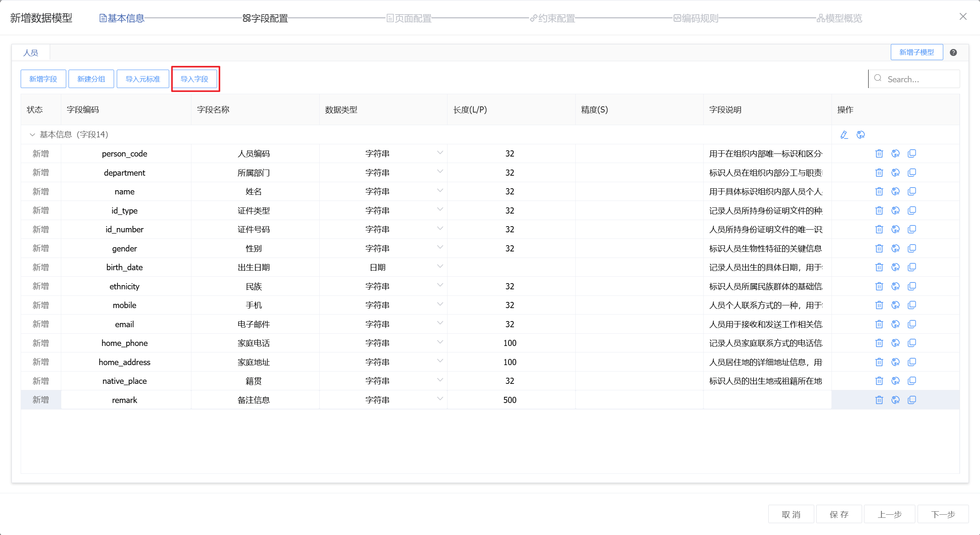Delete the remark field row

pyautogui.click(x=879, y=400)
